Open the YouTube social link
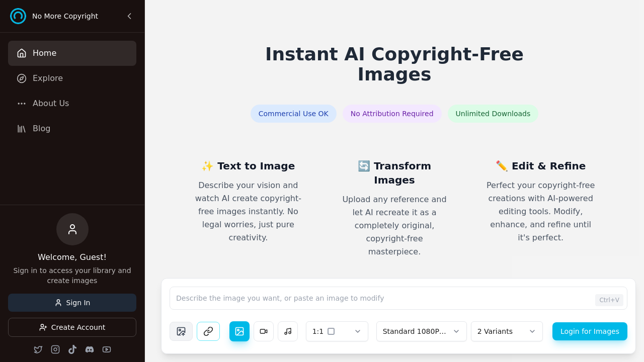This screenshot has height=362, width=644. (107, 349)
